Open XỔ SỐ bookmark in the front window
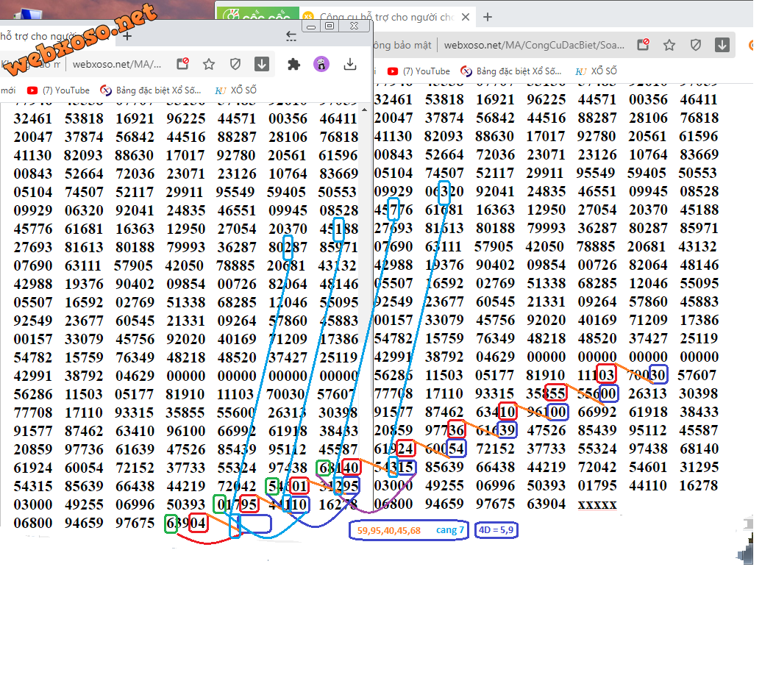Image resolution: width=762 pixels, height=700 pixels. point(236,90)
